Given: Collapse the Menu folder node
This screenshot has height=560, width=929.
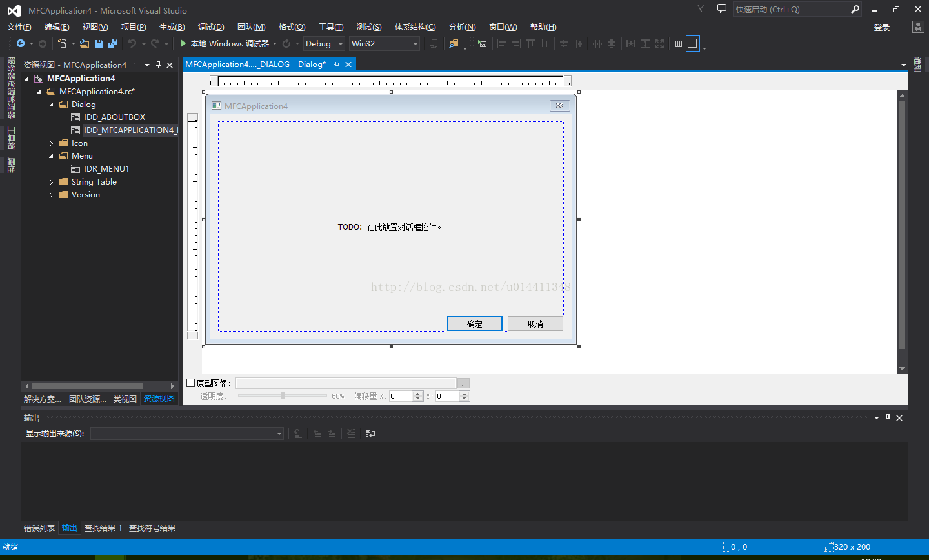Looking at the screenshot, I should pyautogui.click(x=51, y=156).
